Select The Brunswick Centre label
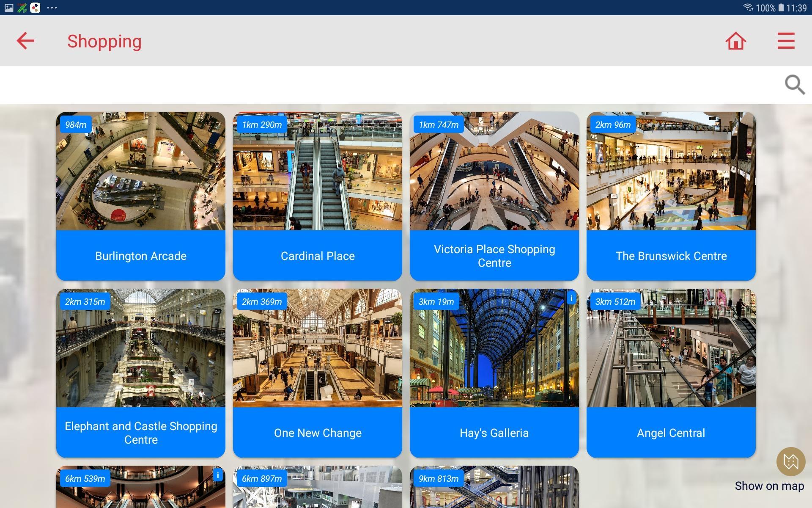The width and height of the screenshot is (812, 508). (x=671, y=256)
